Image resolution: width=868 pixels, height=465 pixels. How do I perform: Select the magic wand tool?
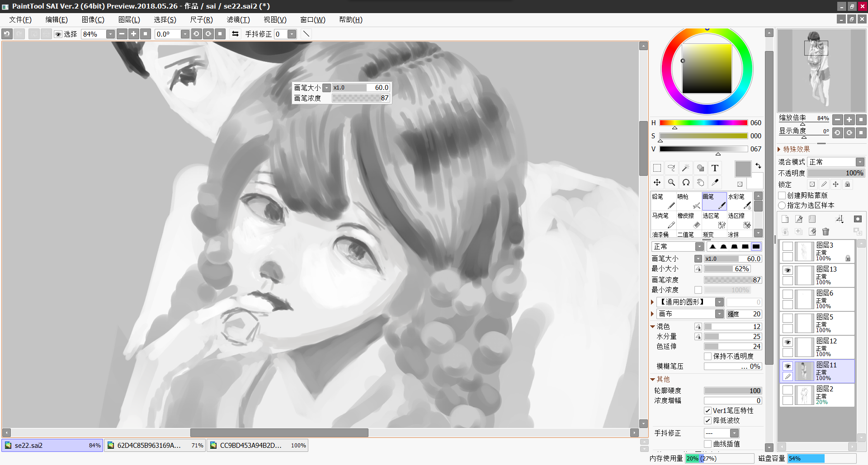(x=686, y=168)
